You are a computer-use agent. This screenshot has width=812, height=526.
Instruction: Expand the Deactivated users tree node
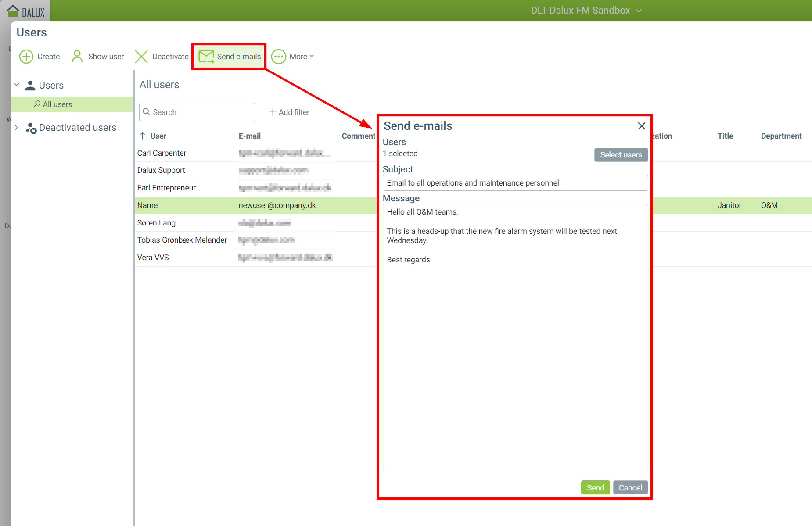coord(17,128)
